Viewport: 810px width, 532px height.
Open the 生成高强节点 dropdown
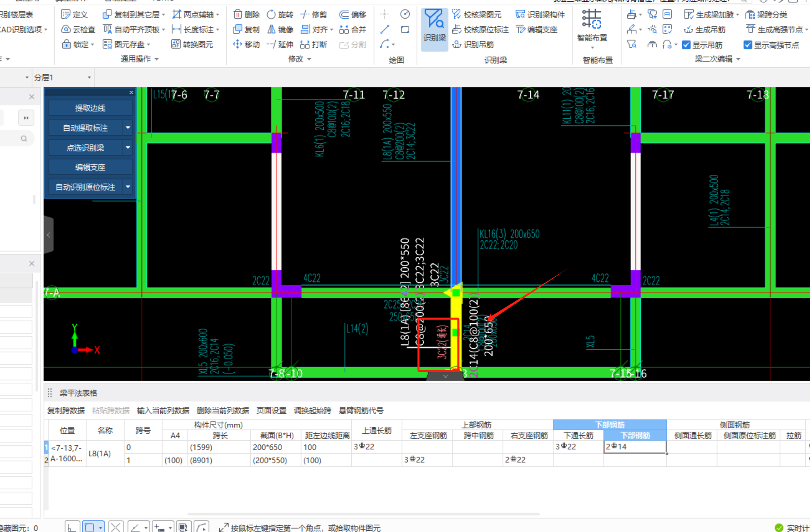[x=806, y=30]
